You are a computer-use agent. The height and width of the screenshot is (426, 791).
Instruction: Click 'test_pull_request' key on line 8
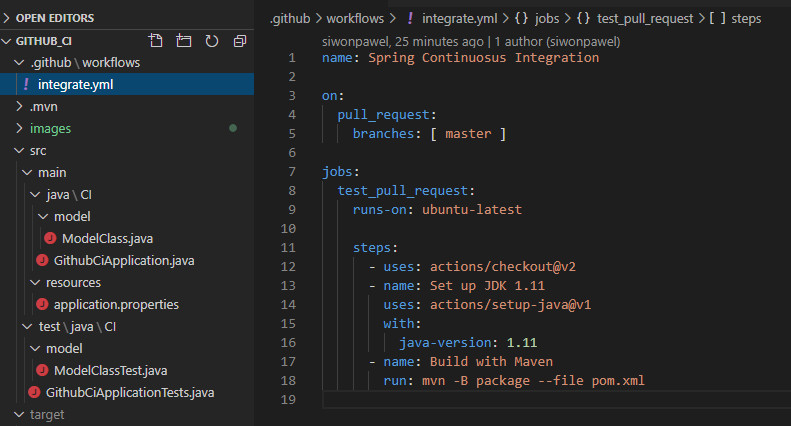403,191
